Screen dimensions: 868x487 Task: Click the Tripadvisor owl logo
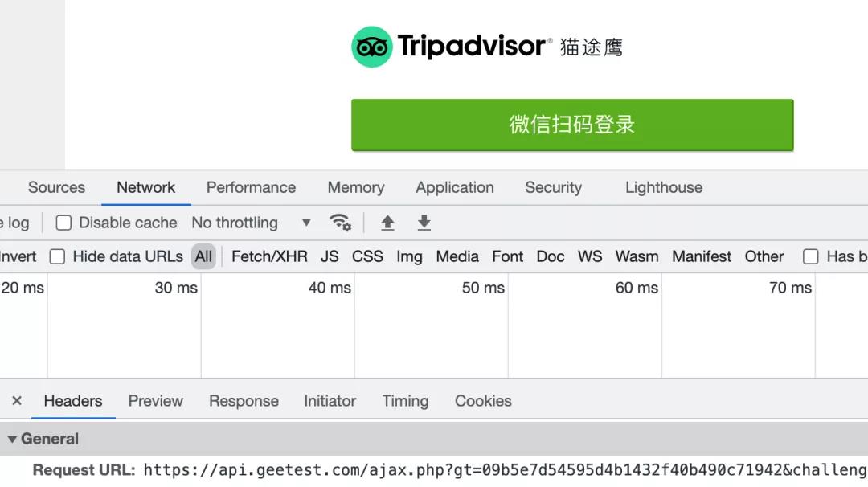pos(371,47)
